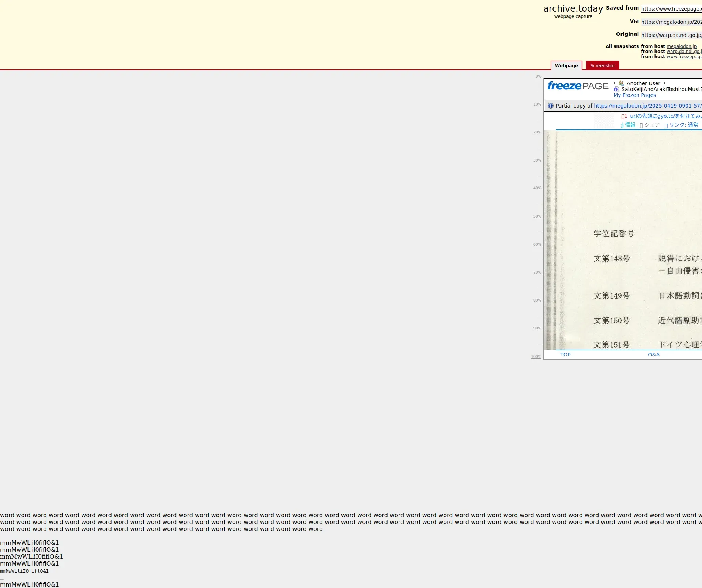Click the page info icon before SatoKeiji
This screenshot has width=702, height=588.
tap(616, 89)
